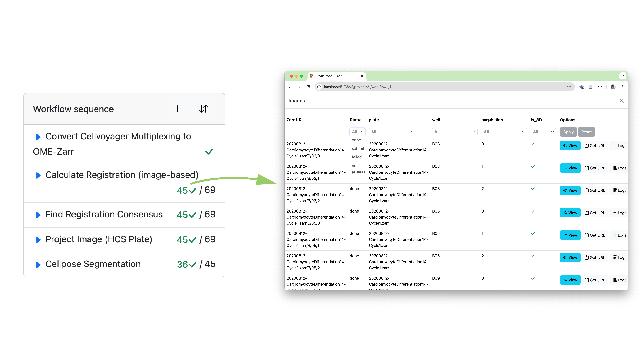Close the Fractal Web Client tab
644x359 pixels.
click(362, 76)
